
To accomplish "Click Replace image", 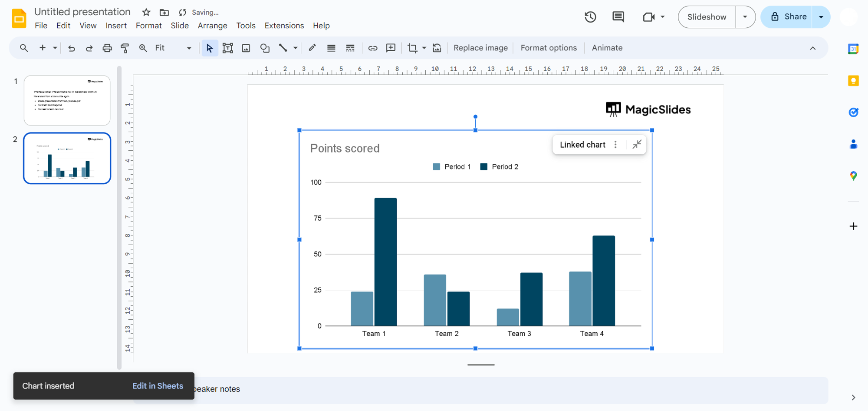I will click(480, 48).
